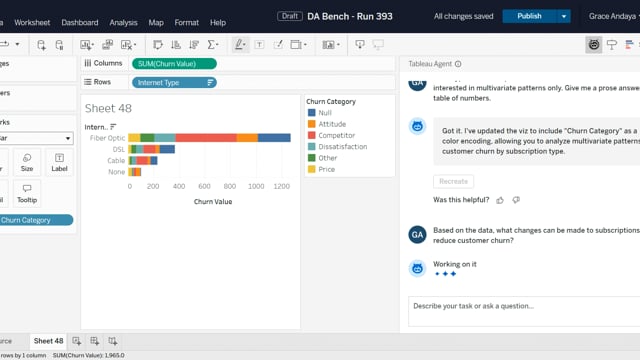This screenshot has width=640, height=360.
Task: Click the redo arrow toolbar icon
Action: (x=5, y=44)
